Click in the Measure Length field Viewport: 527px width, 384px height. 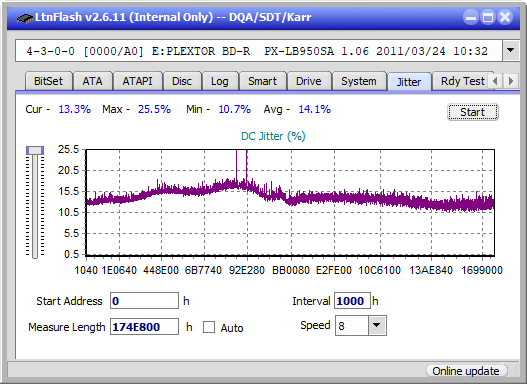(x=145, y=327)
